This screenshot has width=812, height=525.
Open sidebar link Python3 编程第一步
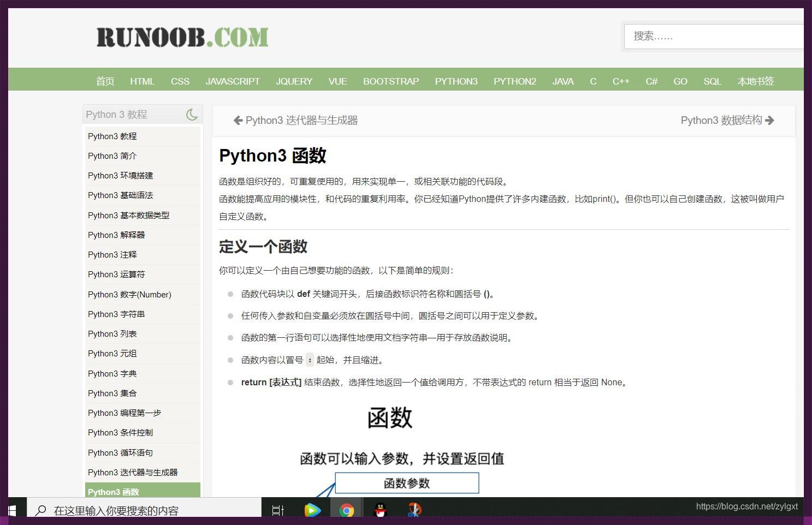[x=125, y=413]
